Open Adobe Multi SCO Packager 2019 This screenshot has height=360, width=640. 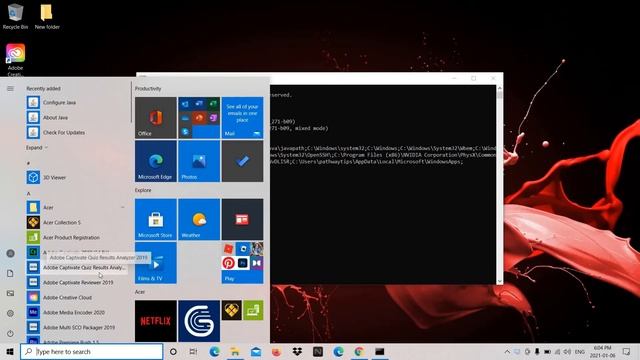tap(78, 327)
